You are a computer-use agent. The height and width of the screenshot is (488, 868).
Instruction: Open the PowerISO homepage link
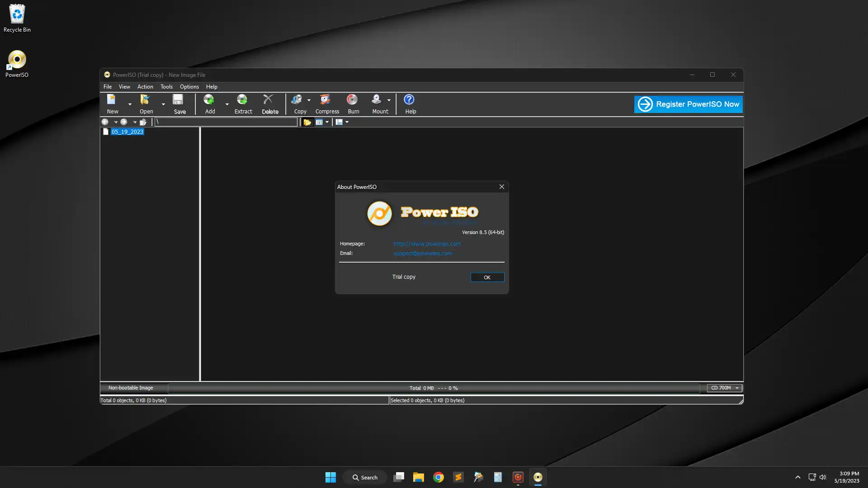tap(427, 243)
